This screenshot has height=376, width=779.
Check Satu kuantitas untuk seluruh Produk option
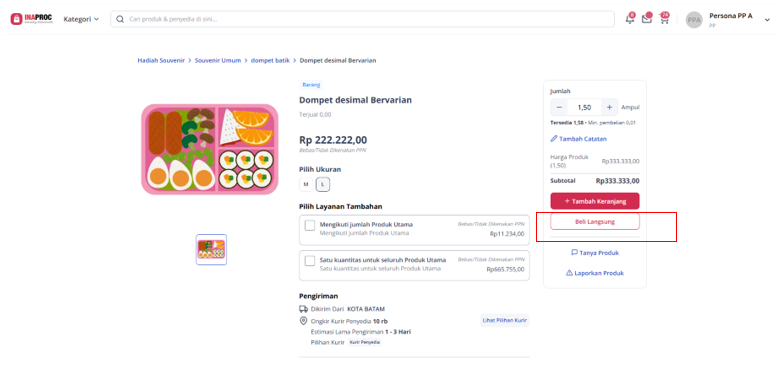[310, 261]
